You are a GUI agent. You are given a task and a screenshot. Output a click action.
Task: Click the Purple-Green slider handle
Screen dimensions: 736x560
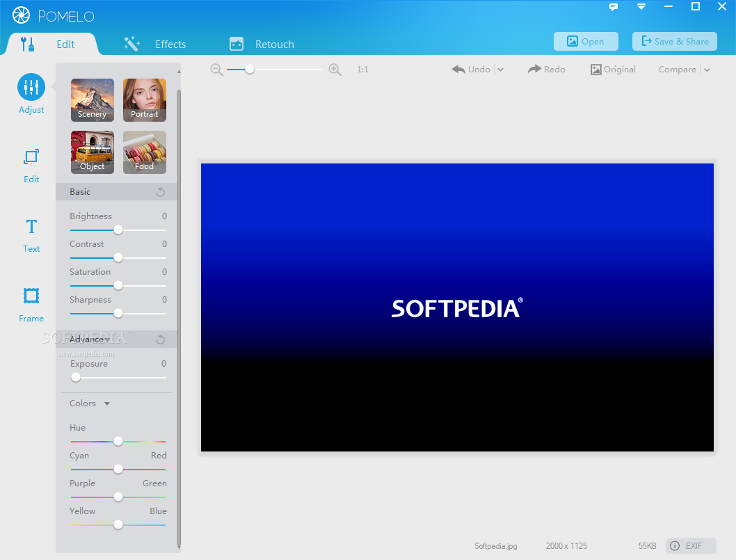click(118, 497)
